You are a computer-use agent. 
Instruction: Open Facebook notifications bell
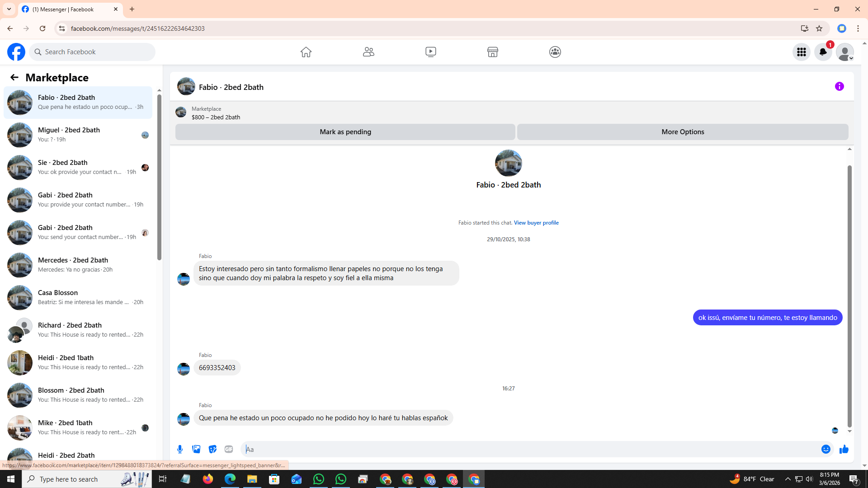pyautogui.click(x=823, y=52)
